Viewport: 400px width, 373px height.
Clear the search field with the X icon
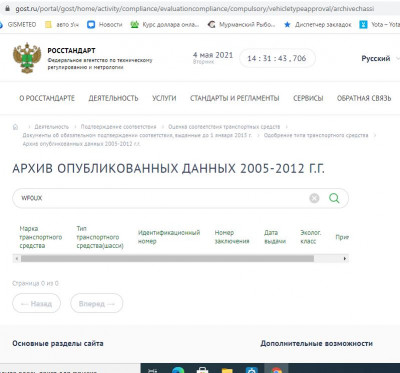click(314, 198)
